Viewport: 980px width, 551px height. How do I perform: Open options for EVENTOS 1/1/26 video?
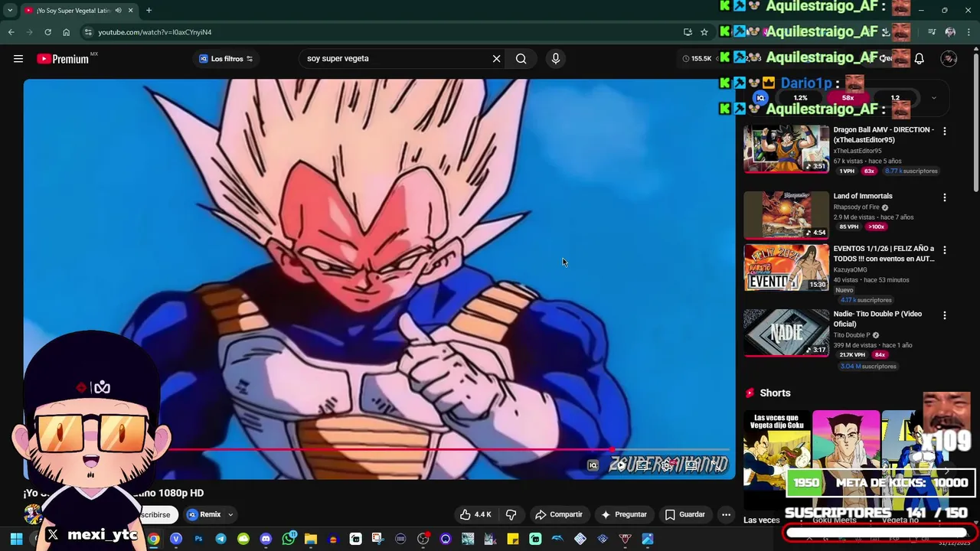(x=944, y=250)
